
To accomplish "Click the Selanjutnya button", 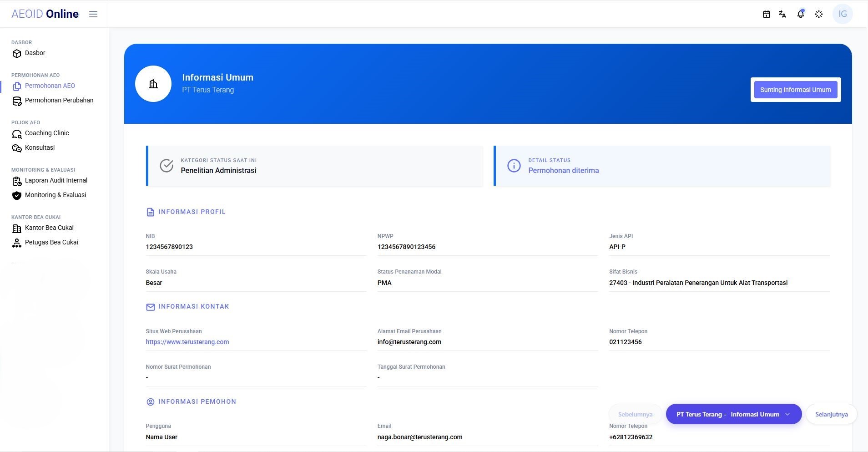I will 832,414.
